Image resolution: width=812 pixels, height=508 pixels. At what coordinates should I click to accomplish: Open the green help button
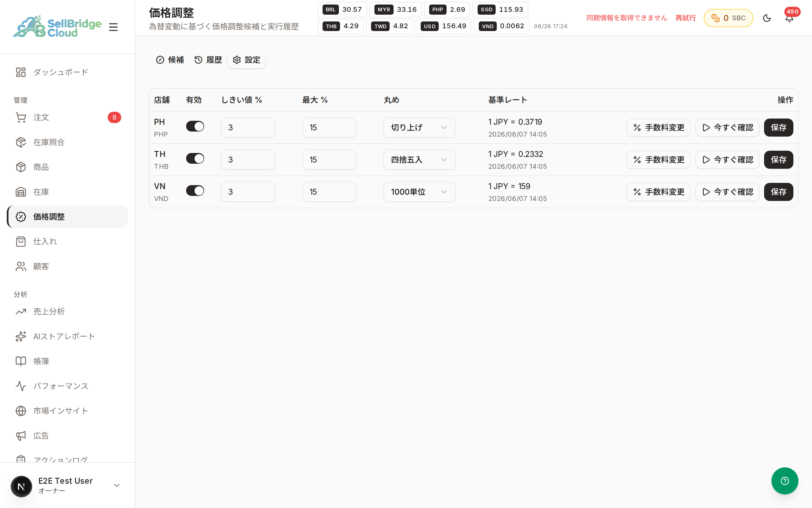click(x=784, y=481)
